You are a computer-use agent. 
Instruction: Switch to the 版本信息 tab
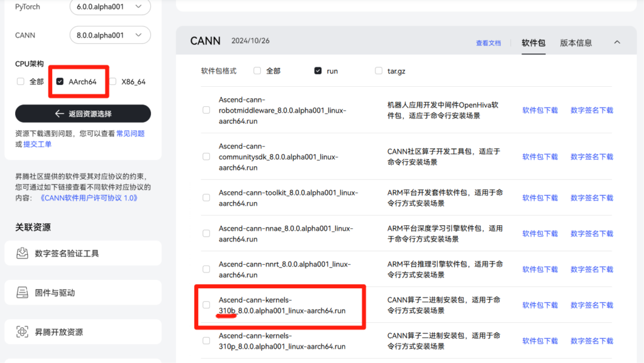[x=576, y=43]
